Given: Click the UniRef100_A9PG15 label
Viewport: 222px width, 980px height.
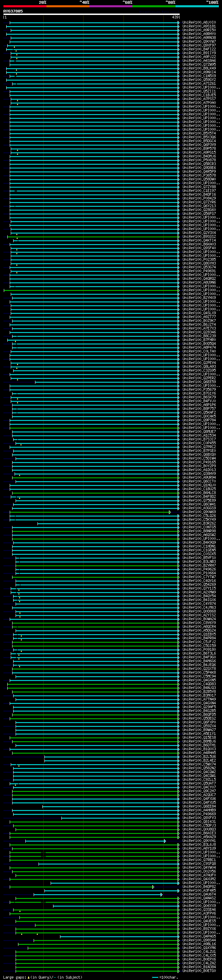Looking at the screenshot, I should [199, 152].
